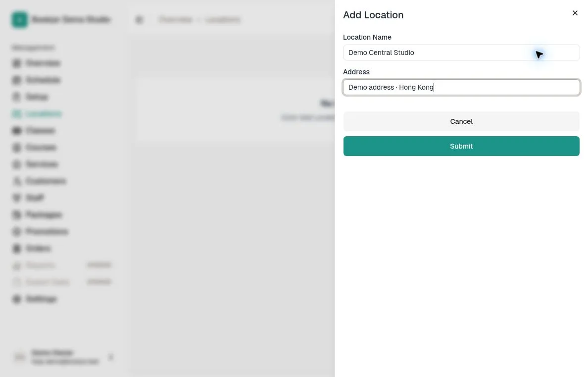Focus the Address input field

461,87
